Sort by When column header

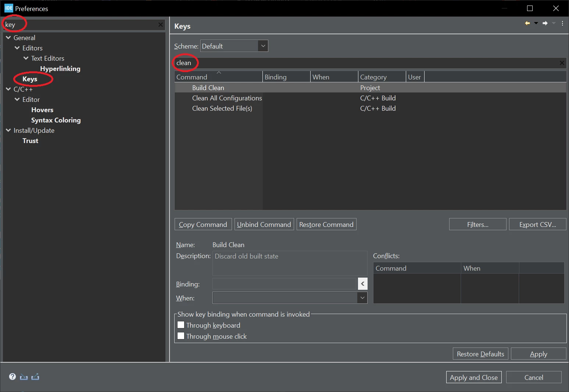tap(334, 77)
